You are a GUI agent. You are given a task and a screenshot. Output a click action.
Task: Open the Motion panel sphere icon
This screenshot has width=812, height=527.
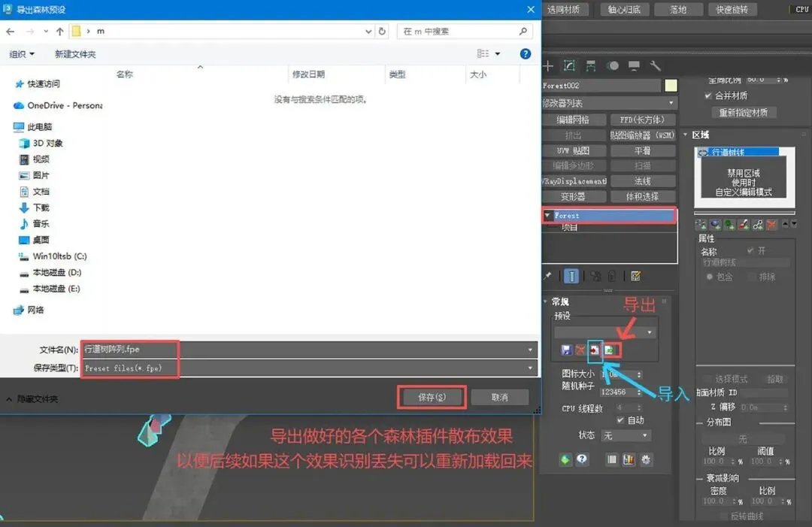point(614,65)
